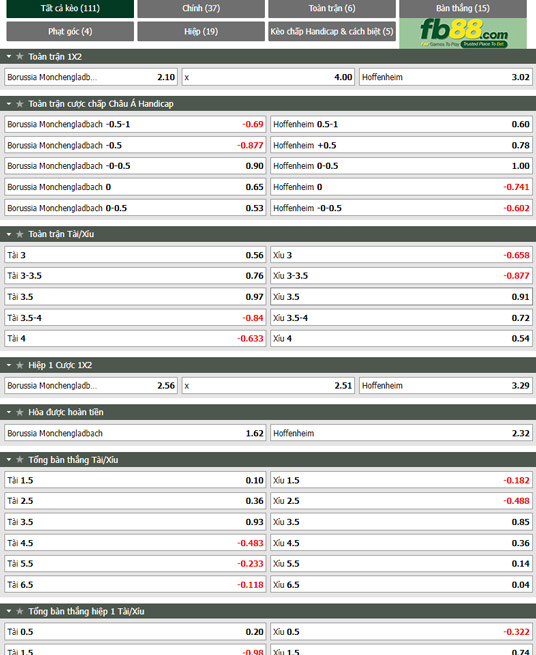Image resolution: width=536 pixels, height=655 pixels.
Task: Bet Borussia Monchengladbach 1X2 at 2.10
Action: click(x=91, y=77)
